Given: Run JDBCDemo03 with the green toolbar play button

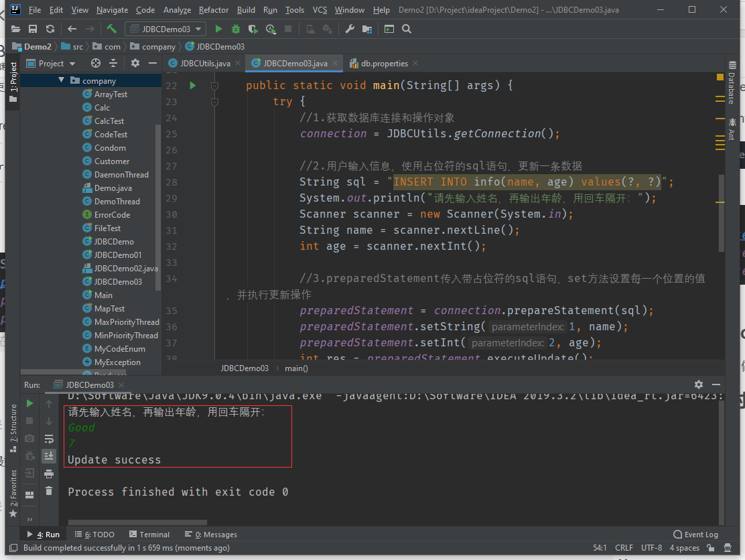Looking at the screenshot, I should (218, 29).
